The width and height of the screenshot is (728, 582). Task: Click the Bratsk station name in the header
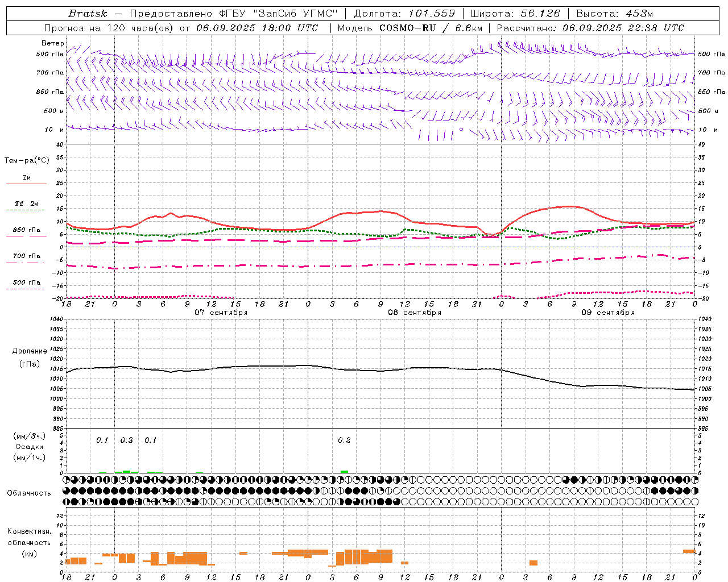88,14
